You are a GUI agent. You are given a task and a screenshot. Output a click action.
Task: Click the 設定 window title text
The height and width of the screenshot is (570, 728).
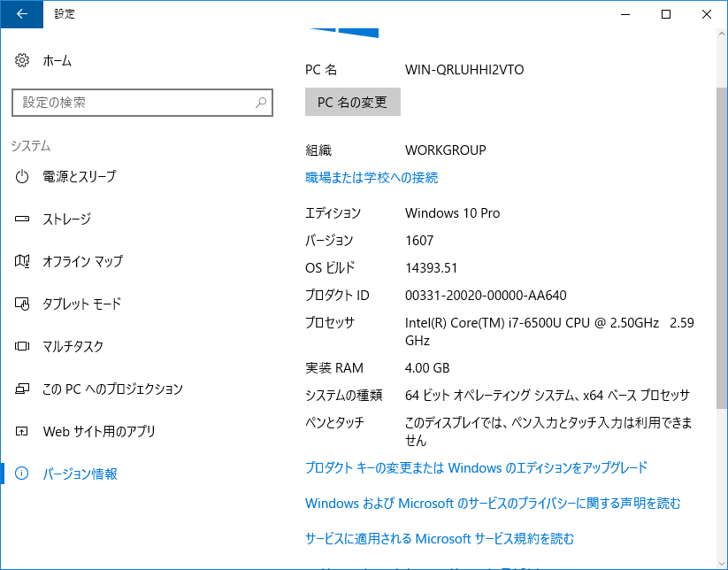pyautogui.click(x=64, y=14)
